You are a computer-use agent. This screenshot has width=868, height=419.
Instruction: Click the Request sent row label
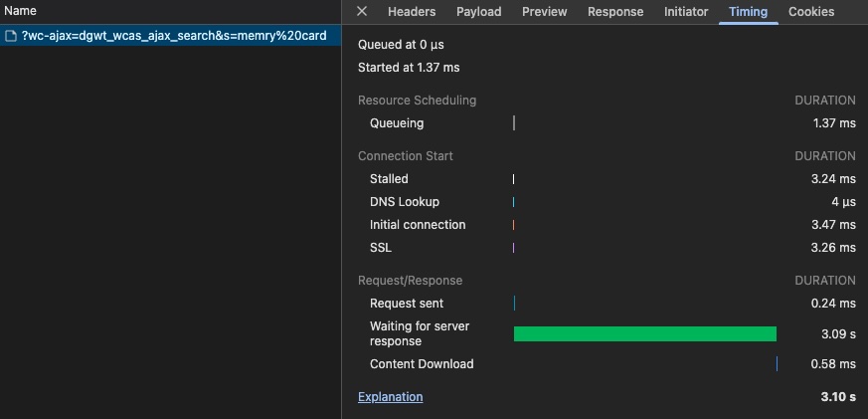click(407, 304)
